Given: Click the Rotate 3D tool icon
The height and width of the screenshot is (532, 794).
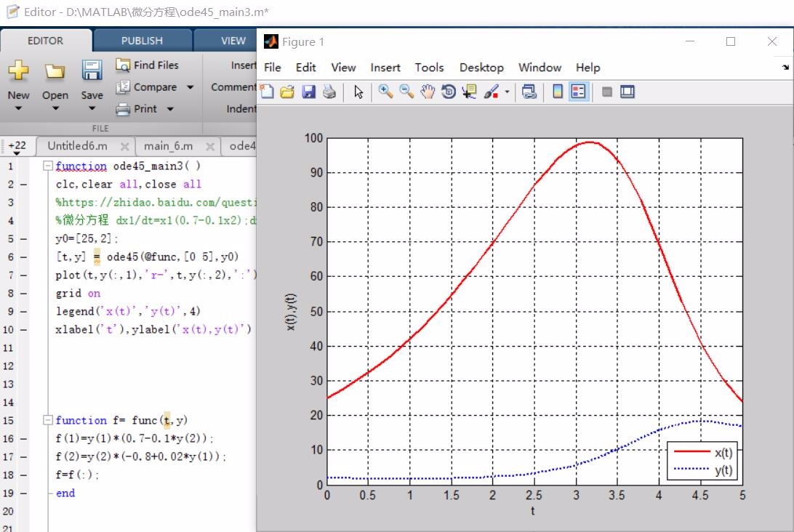Looking at the screenshot, I should (449, 92).
